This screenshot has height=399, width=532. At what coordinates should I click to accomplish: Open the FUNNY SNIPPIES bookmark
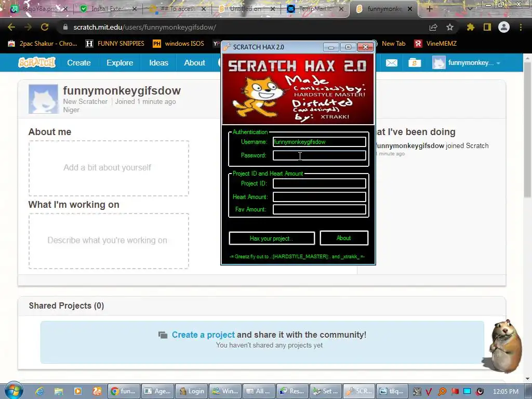pos(115,44)
